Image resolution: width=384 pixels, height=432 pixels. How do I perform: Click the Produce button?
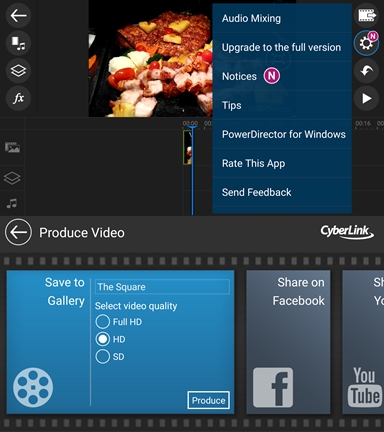pyautogui.click(x=208, y=400)
